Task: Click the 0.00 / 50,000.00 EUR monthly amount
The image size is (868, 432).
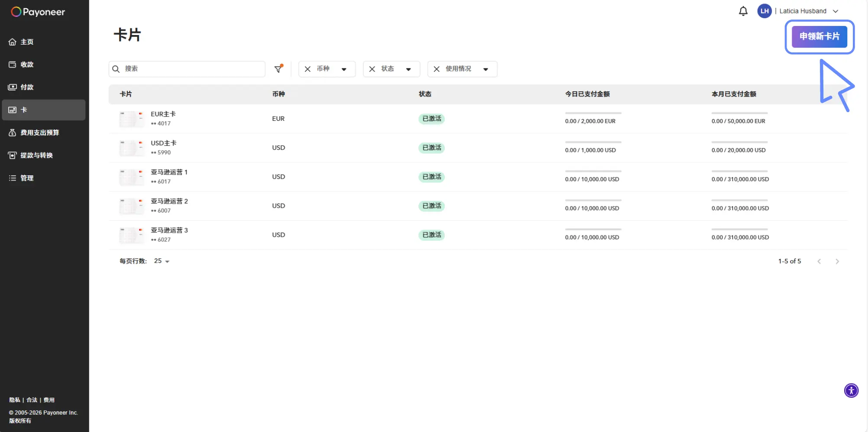Action: click(738, 121)
